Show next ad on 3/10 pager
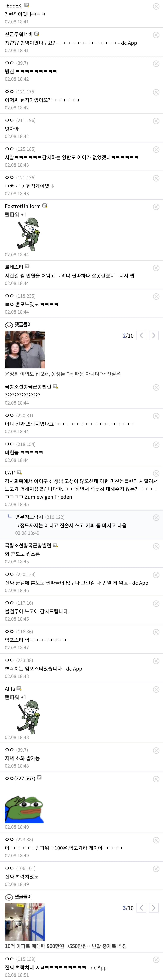Viewport: 163px width, 980px height. click(x=154, y=908)
